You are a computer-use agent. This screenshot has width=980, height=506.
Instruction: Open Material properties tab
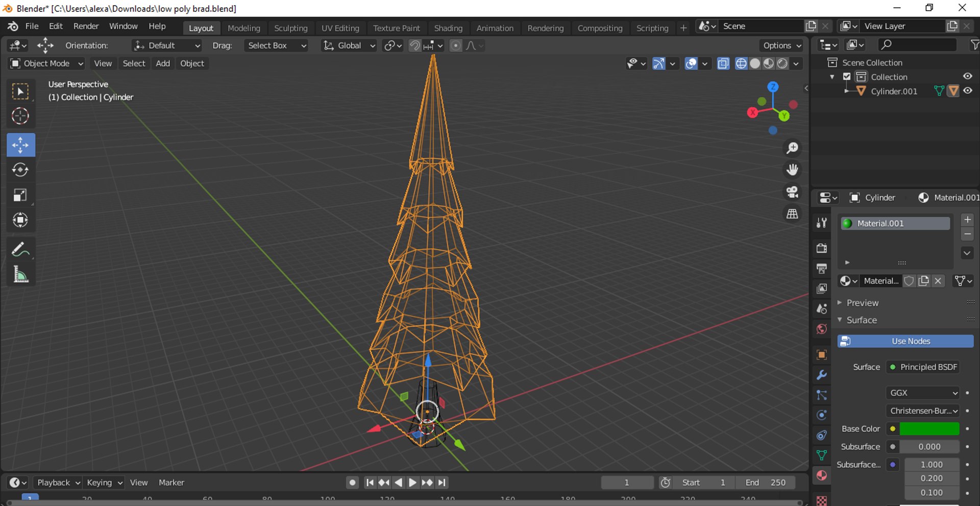tap(821, 475)
